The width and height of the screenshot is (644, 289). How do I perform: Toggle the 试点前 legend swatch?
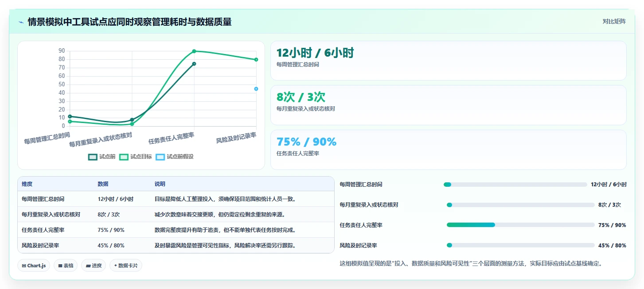tap(93, 157)
